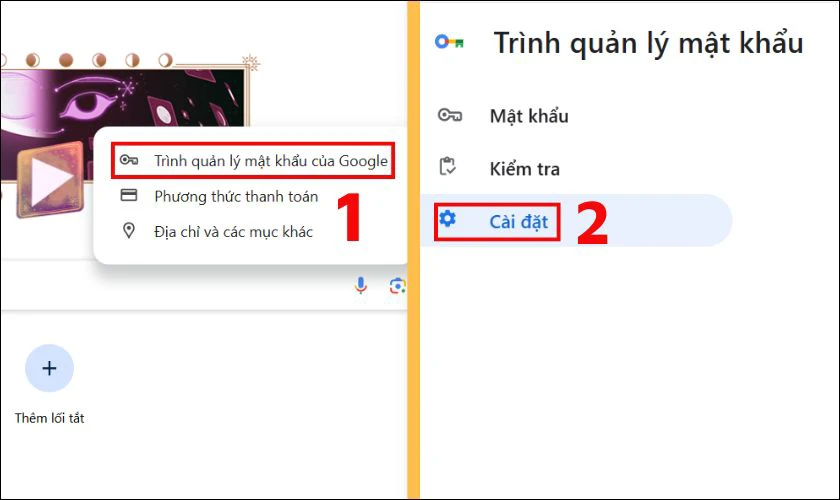Click the Password Manager key logo

tap(449, 42)
